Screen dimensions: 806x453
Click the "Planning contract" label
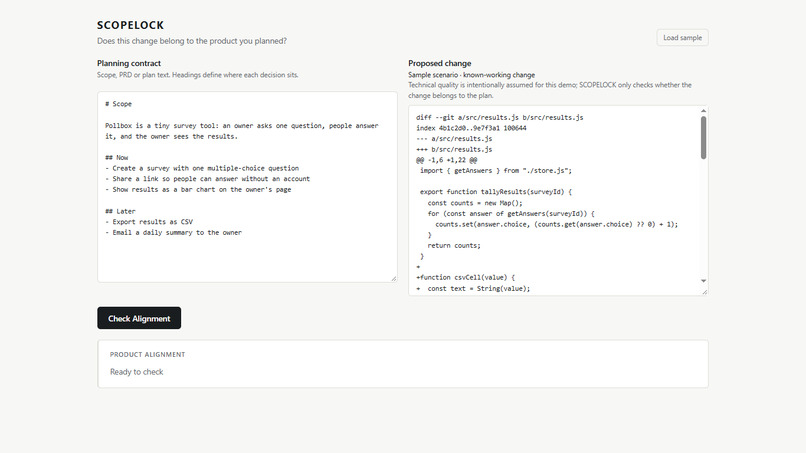129,63
